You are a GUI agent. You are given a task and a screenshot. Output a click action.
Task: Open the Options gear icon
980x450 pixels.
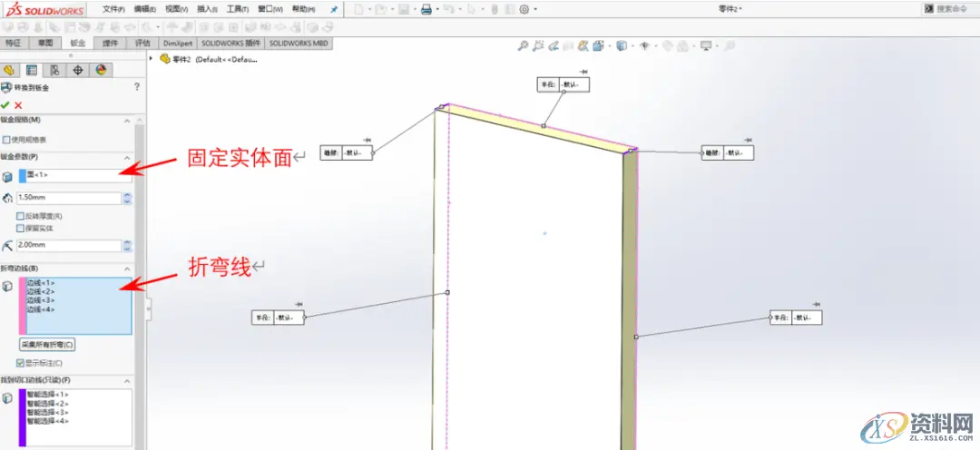pyautogui.click(x=524, y=9)
